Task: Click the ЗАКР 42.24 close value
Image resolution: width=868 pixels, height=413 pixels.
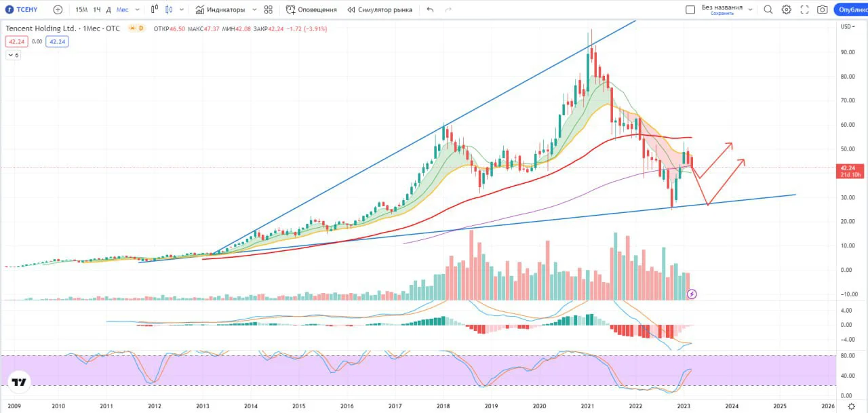Action: point(268,28)
